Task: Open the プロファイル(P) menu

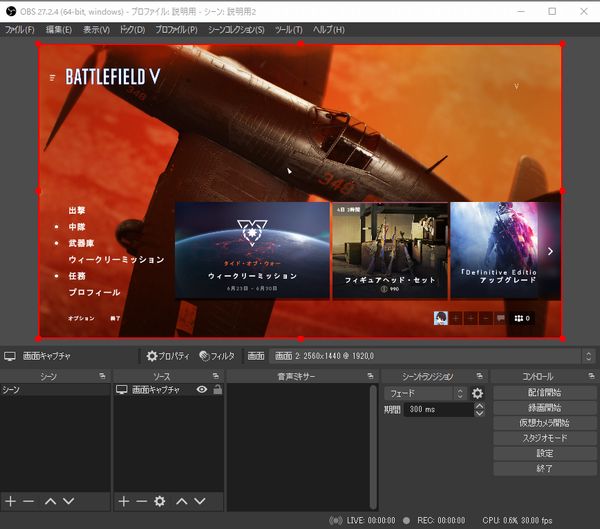Action: [176, 30]
